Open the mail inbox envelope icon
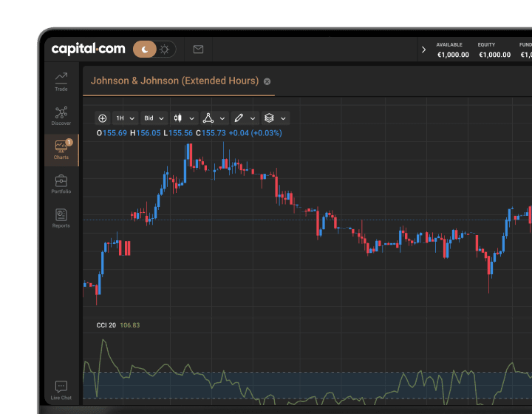This screenshot has height=414, width=532. [198, 50]
